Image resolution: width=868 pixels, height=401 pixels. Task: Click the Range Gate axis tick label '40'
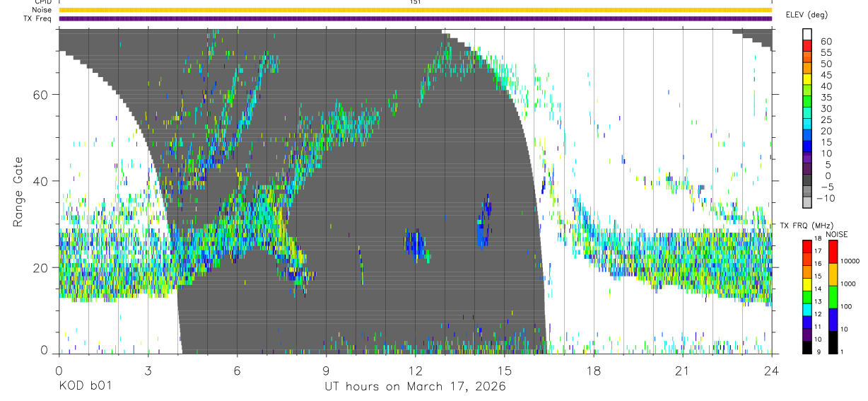(x=42, y=181)
